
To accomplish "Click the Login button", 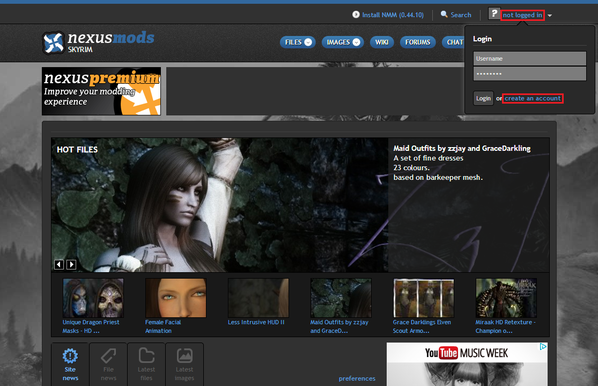I will point(483,98).
